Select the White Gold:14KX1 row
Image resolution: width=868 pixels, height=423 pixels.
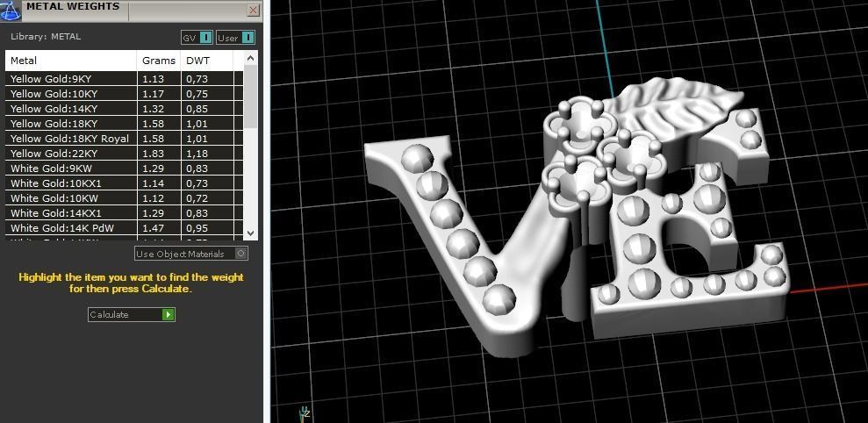tap(125, 213)
